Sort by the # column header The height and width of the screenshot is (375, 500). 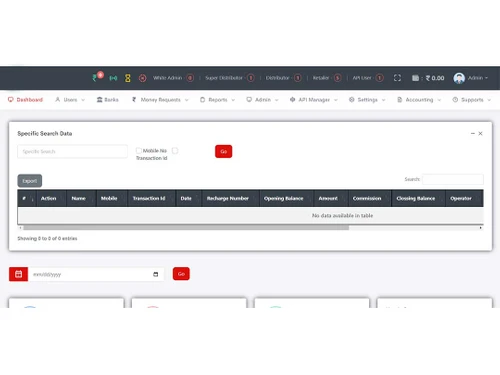pyautogui.click(x=27, y=198)
